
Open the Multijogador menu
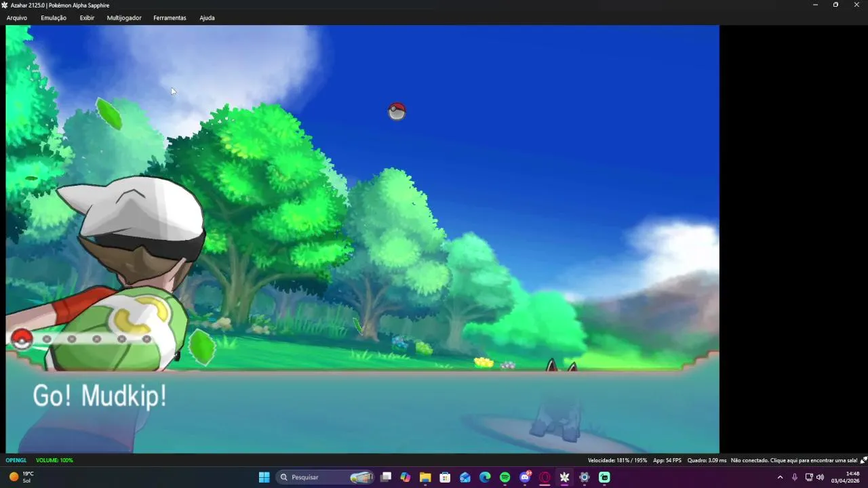click(124, 18)
